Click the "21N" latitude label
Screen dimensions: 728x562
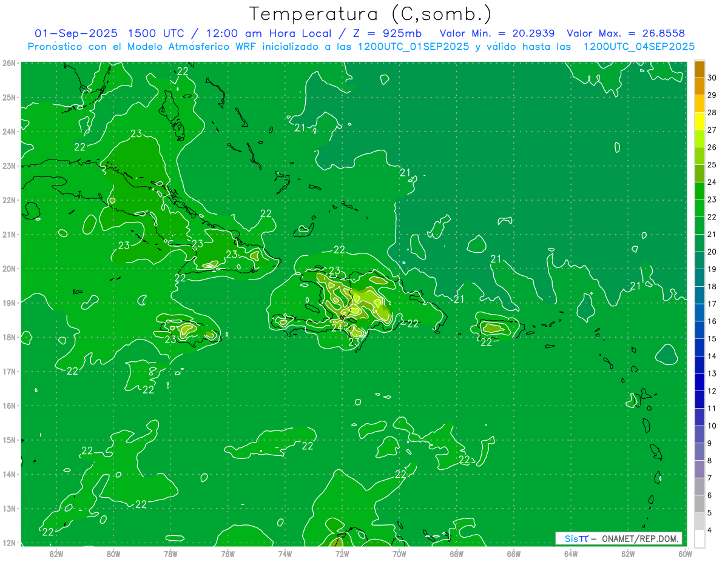click(9, 235)
